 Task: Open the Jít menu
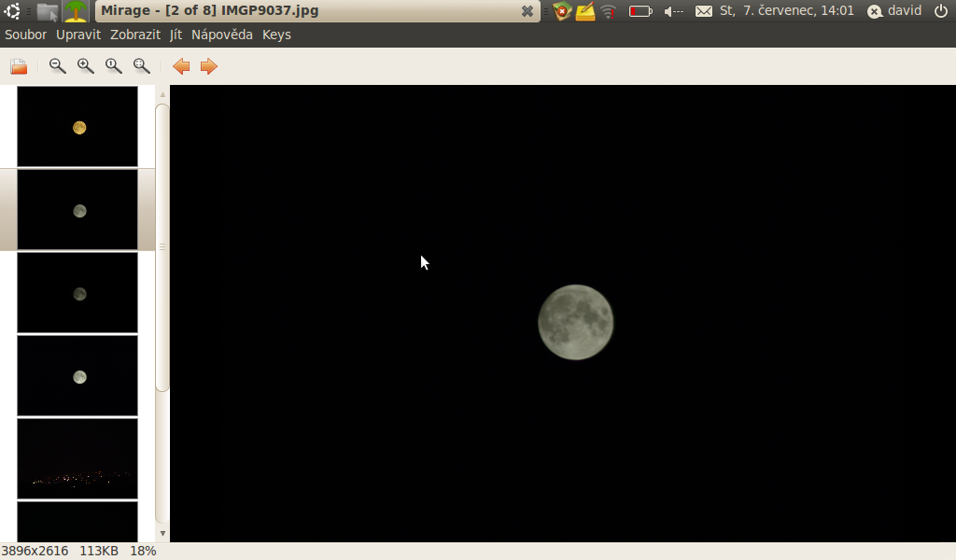click(176, 35)
